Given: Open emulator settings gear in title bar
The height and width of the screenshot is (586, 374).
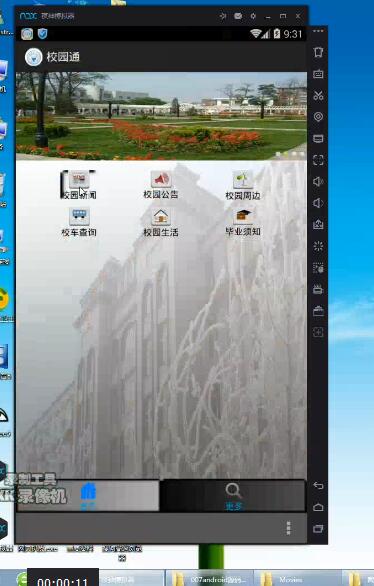Looking at the screenshot, I should (253, 16).
